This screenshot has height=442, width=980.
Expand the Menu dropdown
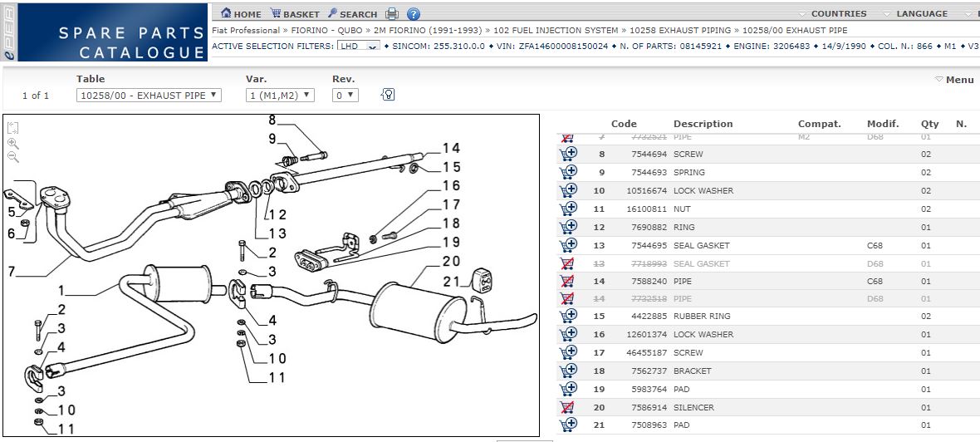954,80
